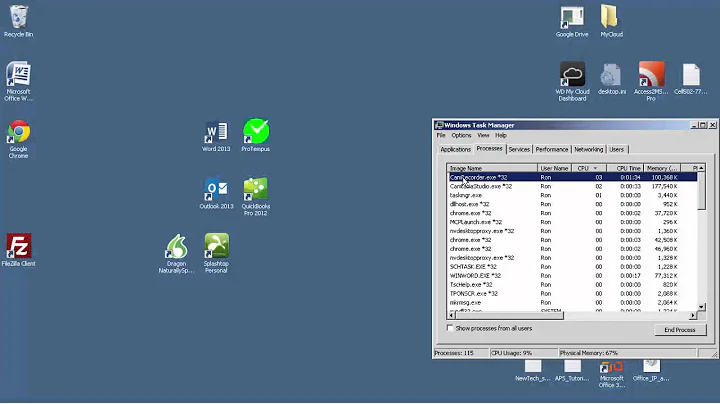Select the APS_Tutori file icon
This screenshot has height=404, width=720.
572,371
